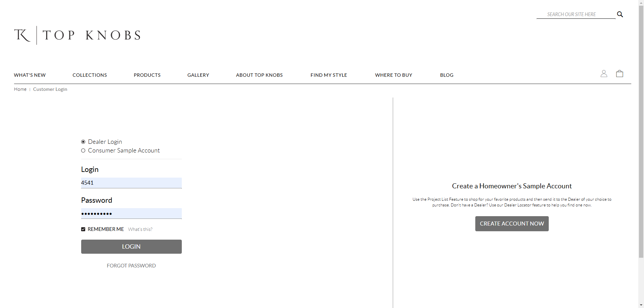The height and width of the screenshot is (308, 644).
Task: Focus the Password input field
Action: (x=131, y=213)
